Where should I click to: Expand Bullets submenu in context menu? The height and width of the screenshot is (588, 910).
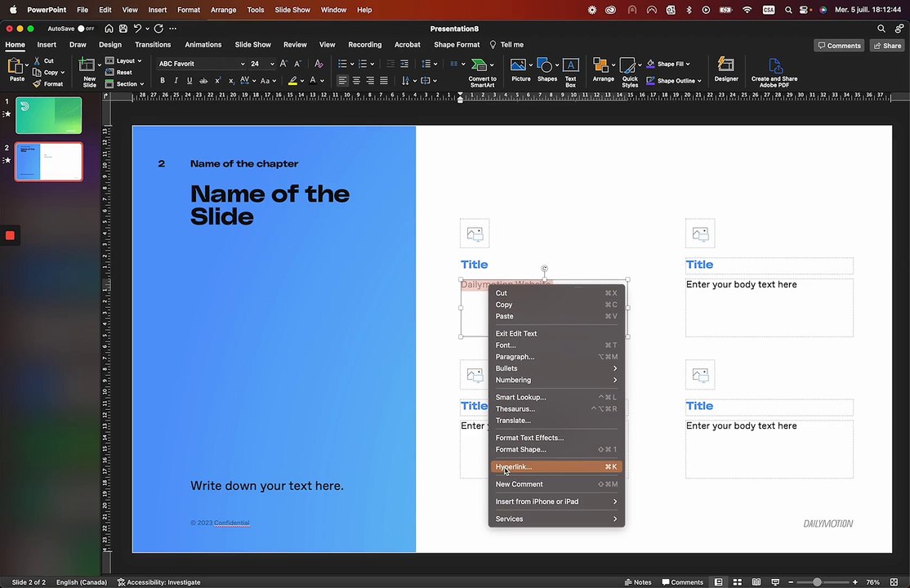coord(556,368)
